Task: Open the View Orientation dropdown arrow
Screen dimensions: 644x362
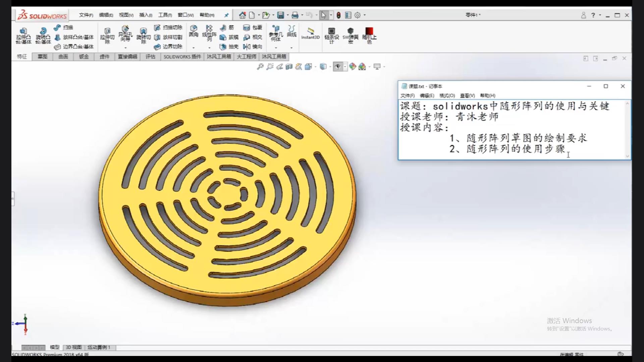Action: [x=316, y=67]
